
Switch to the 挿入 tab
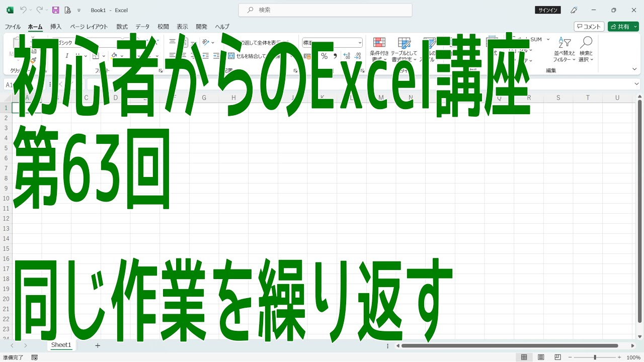pos(56,27)
